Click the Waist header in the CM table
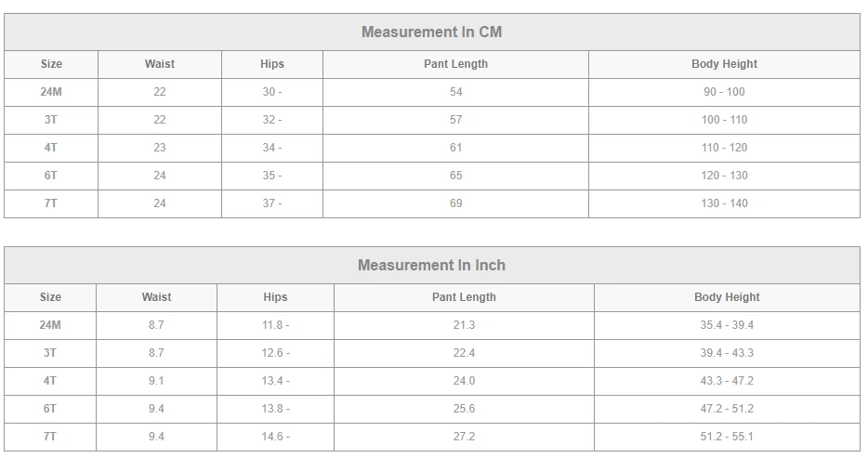The width and height of the screenshot is (868, 458). point(160,64)
